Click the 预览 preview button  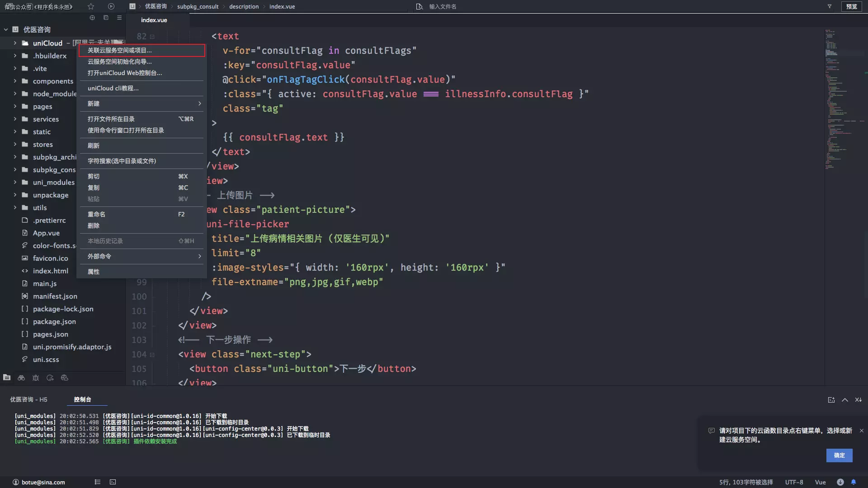(x=852, y=6)
